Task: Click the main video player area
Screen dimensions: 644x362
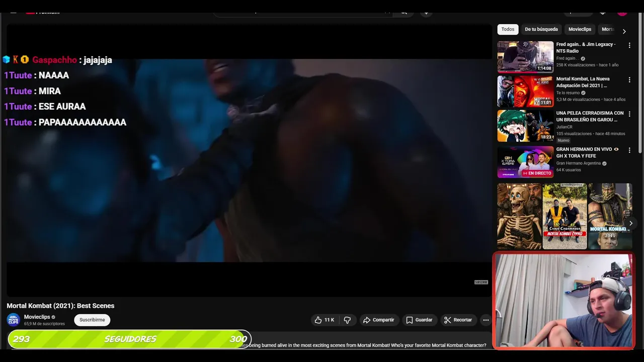Action: (249, 160)
